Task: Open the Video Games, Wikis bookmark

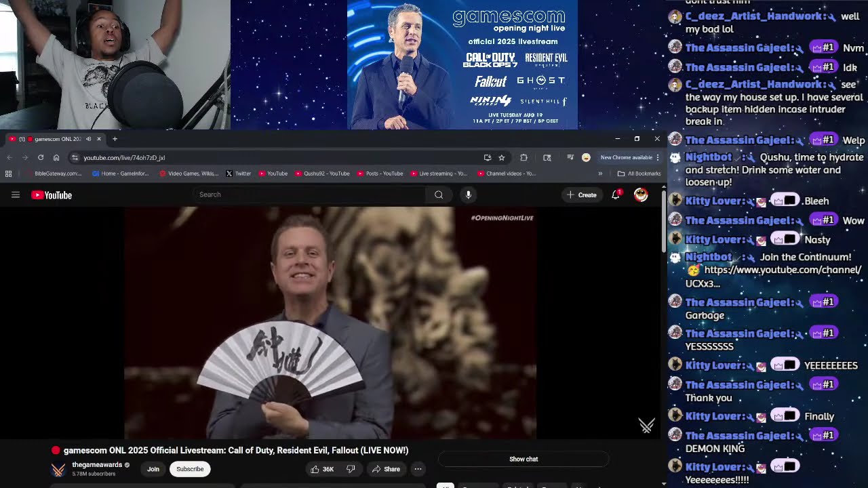Action: coord(189,174)
